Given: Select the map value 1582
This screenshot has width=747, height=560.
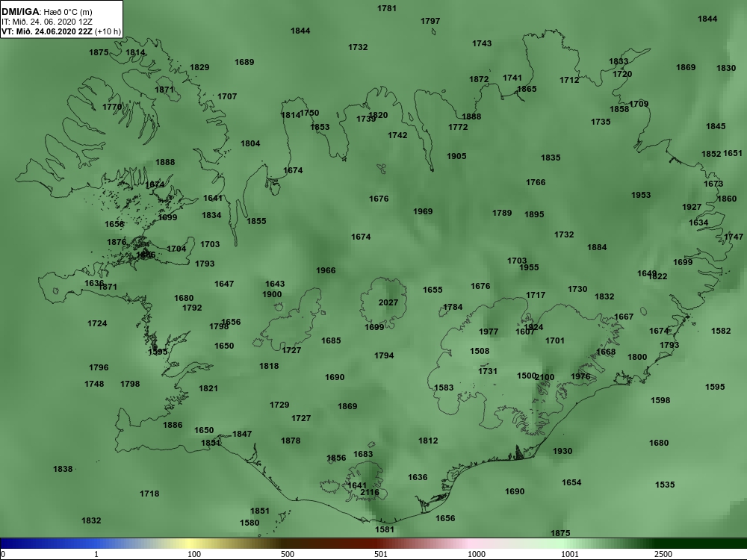Looking at the screenshot, I should pos(721,331).
